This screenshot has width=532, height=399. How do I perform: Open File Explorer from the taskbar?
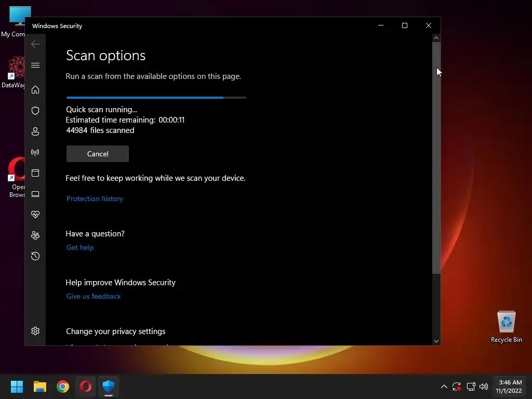coord(39,387)
